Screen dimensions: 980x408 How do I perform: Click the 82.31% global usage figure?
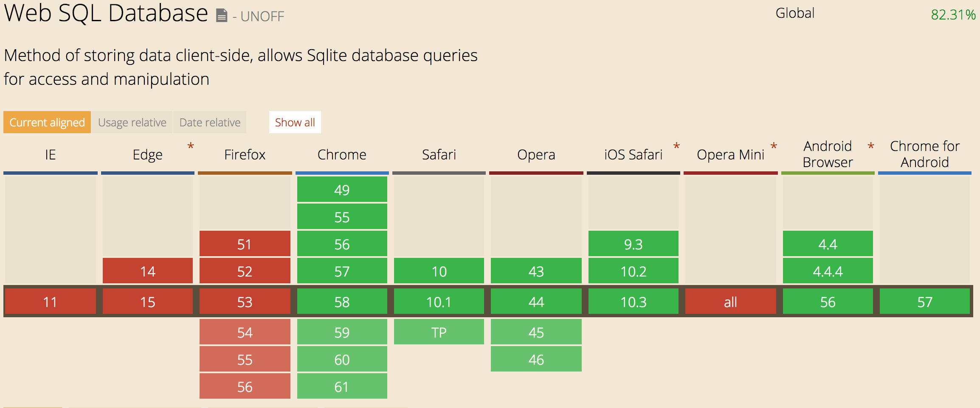tap(953, 15)
